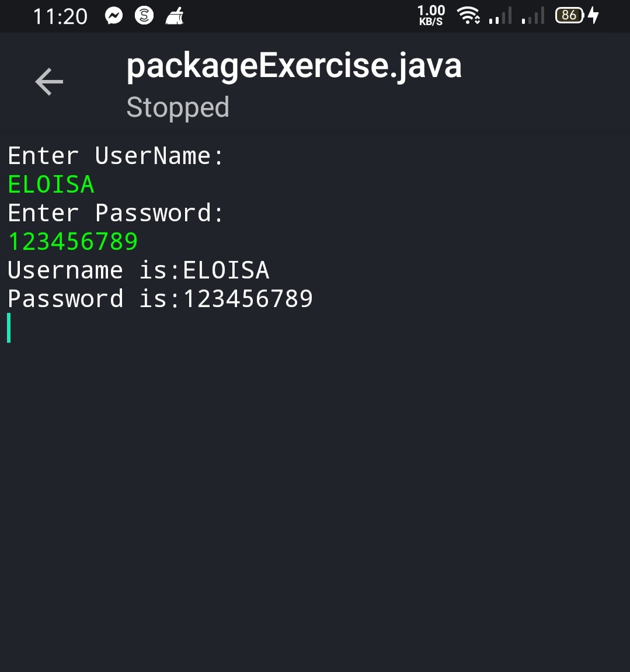The width and height of the screenshot is (630, 672).
Task: Tap the green 123456789 input line
Action: (73, 241)
